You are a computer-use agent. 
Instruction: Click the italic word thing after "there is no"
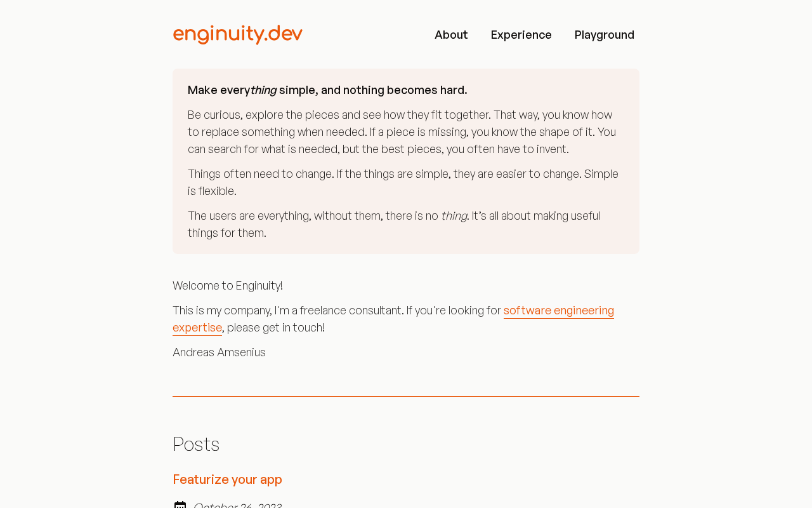[454, 217]
